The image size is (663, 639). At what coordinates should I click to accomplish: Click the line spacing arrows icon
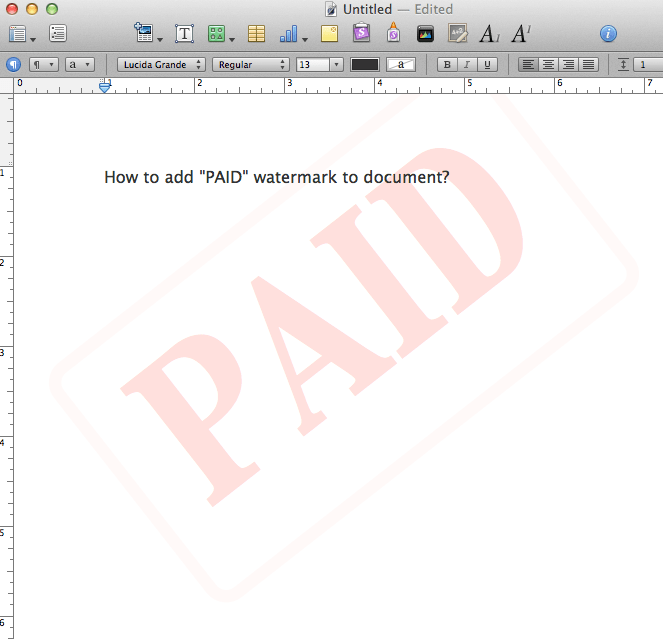pos(623,65)
